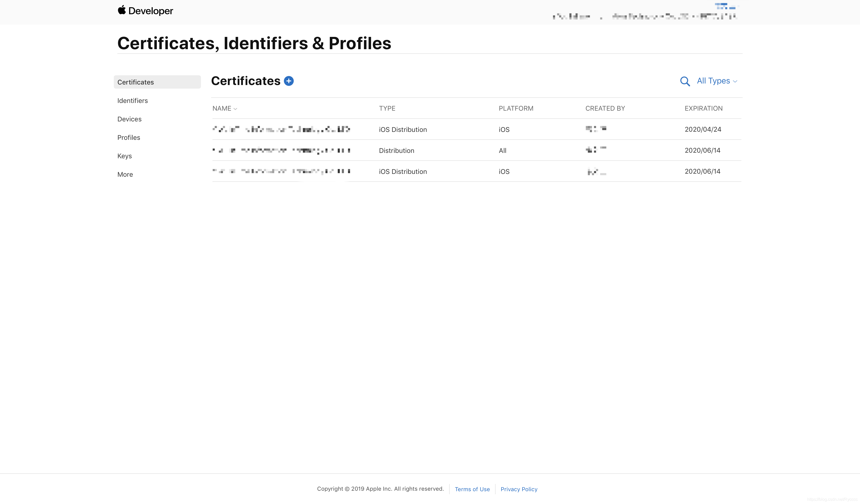860x504 pixels.
Task: Open the Terms of Use link
Action: click(x=472, y=489)
